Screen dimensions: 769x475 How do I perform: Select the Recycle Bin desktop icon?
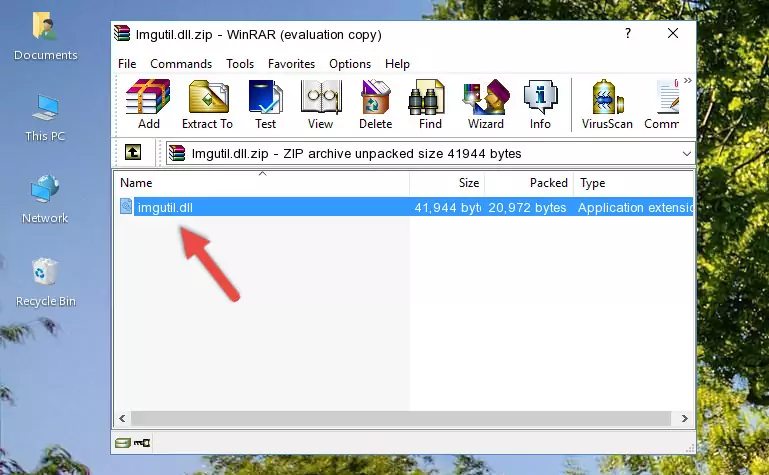pos(45,282)
